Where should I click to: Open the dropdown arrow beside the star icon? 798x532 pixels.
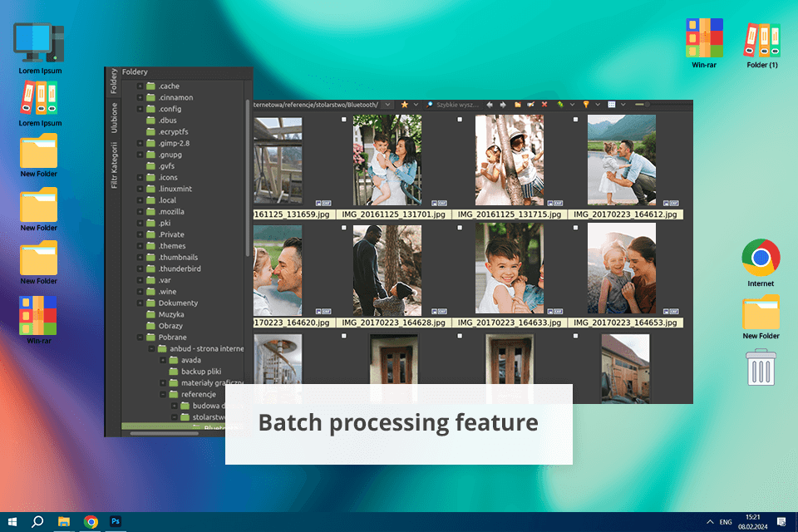[416, 105]
